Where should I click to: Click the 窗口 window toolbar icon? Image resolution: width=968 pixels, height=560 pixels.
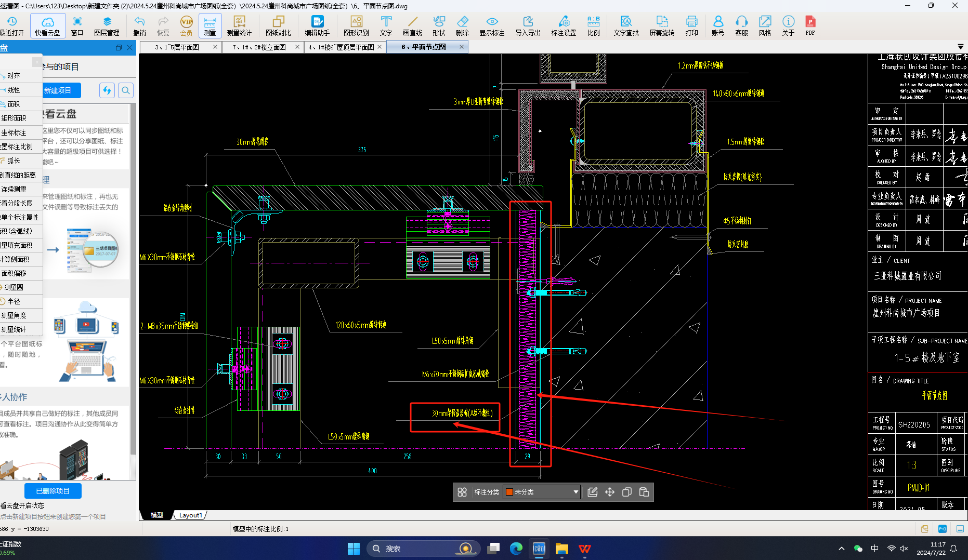[77, 26]
